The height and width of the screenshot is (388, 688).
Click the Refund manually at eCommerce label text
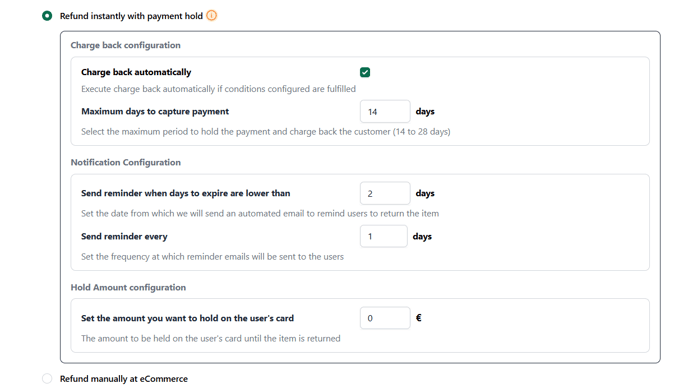click(124, 379)
